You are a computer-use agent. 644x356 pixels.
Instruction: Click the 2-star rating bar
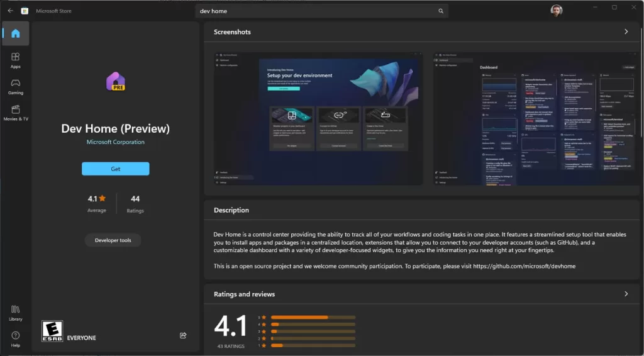(313, 338)
